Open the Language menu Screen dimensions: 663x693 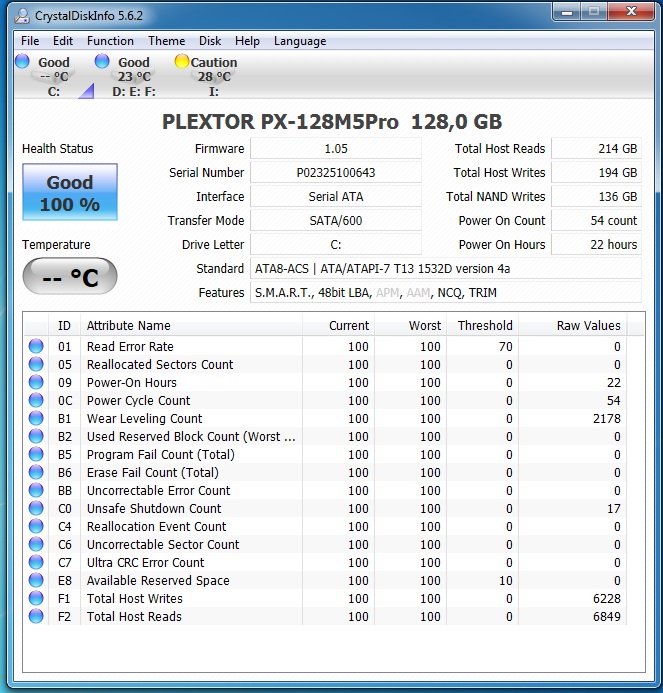pyautogui.click(x=300, y=41)
